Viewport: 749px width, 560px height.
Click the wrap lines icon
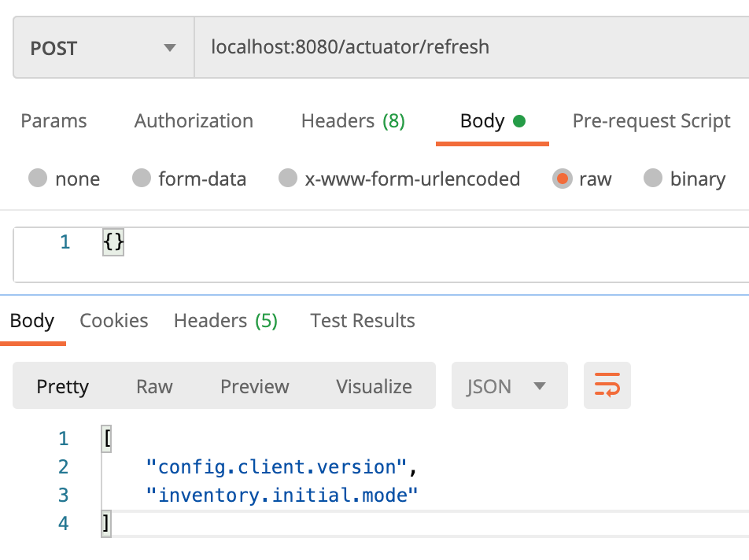[x=607, y=385]
